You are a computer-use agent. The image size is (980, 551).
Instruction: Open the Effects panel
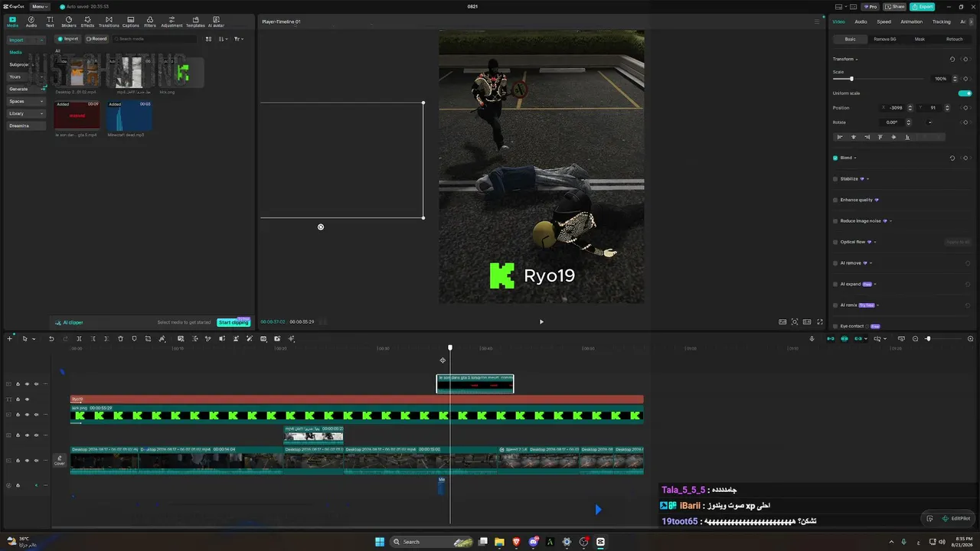(88, 21)
